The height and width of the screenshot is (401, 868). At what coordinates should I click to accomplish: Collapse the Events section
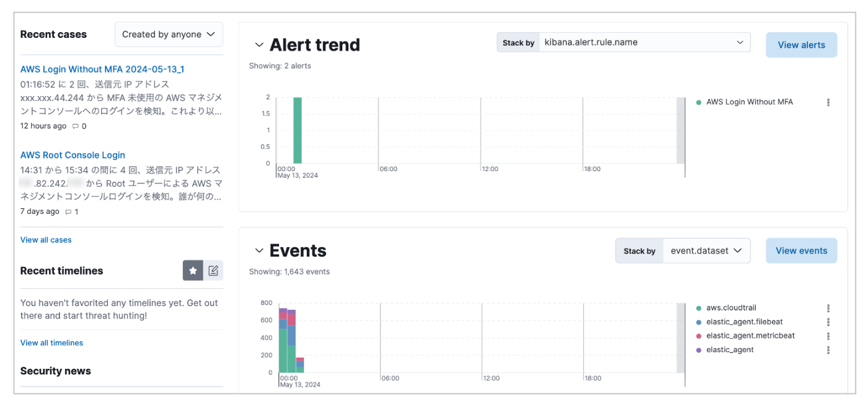tap(259, 250)
